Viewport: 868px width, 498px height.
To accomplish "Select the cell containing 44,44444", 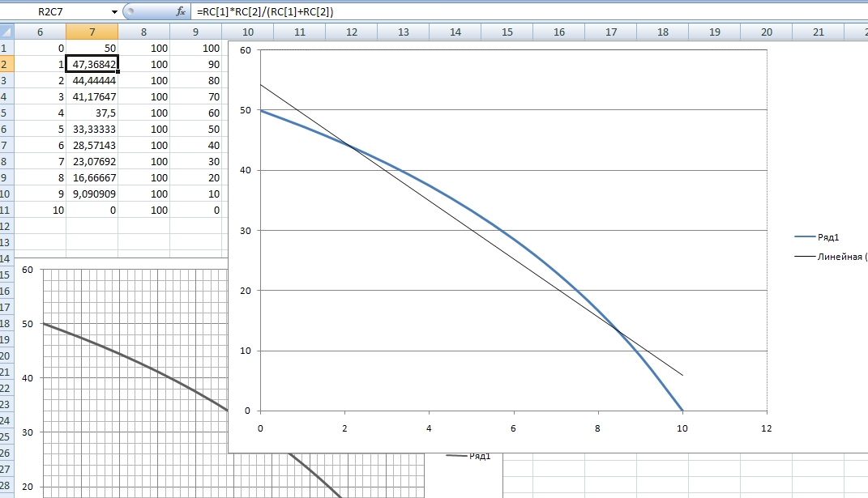I will coord(92,80).
